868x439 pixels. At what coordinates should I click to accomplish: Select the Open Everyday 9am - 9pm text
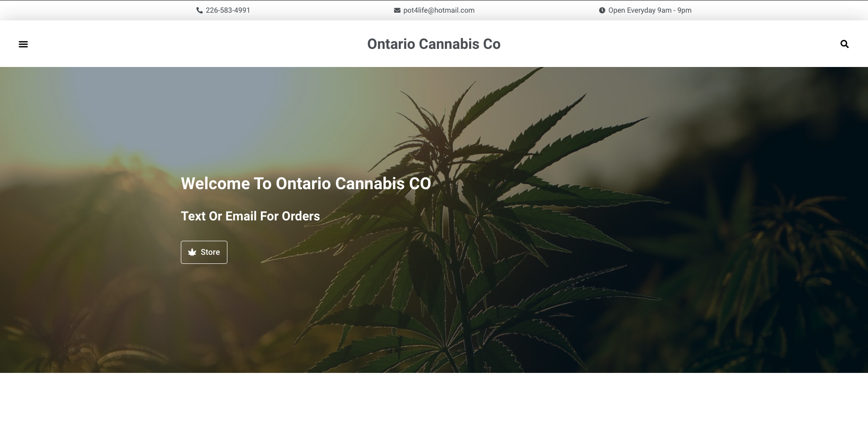point(650,10)
